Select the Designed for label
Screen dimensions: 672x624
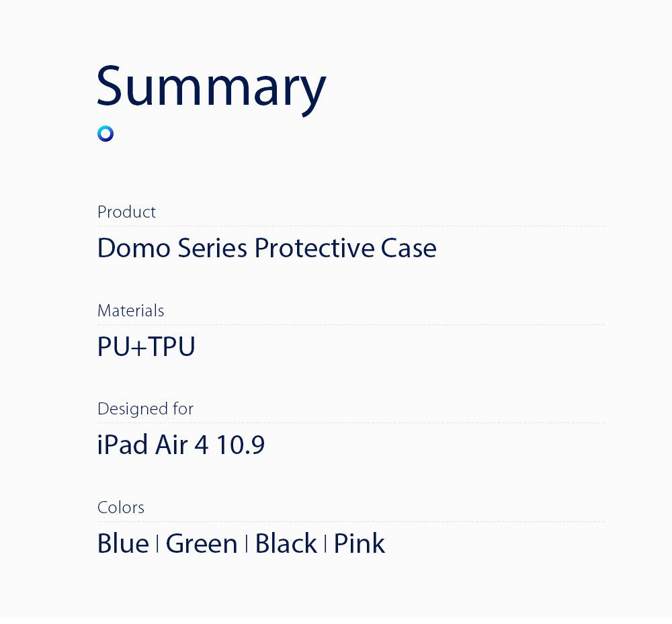coord(145,409)
